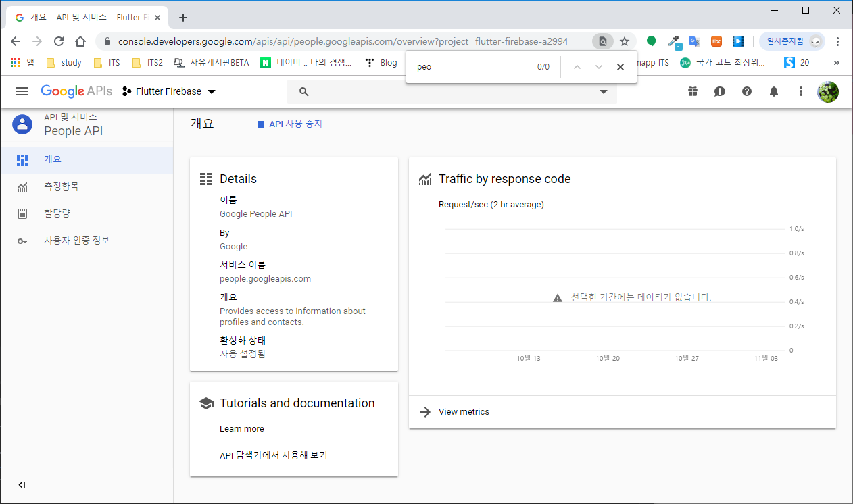Open the Flutter Firebase project selector
Image resolution: width=853 pixels, height=504 pixels.
tap(169, 91)
